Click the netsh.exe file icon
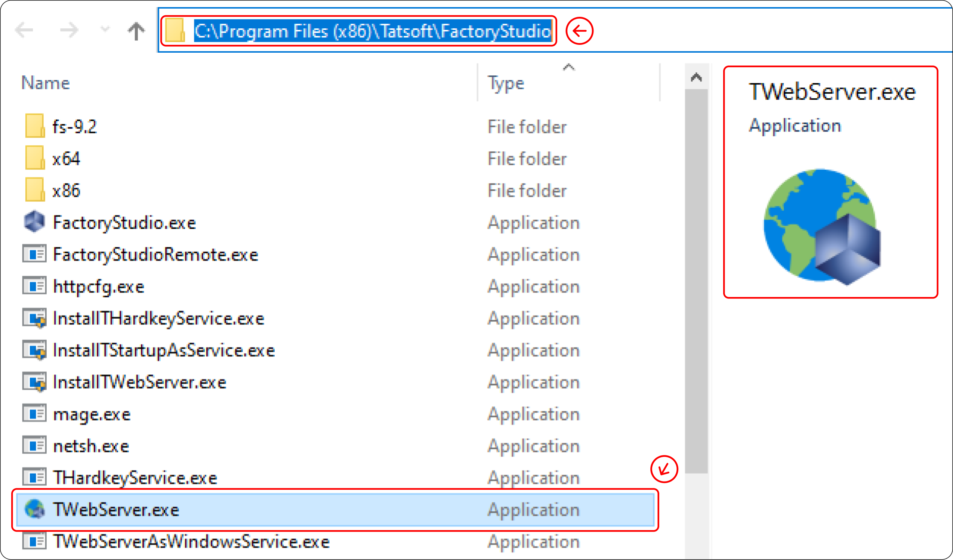This screenshot has height=560, width=953. coord(34,445)
